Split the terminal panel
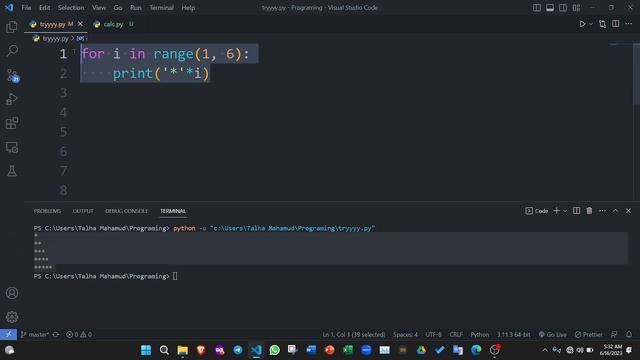Viewport: 640px width, 360px height. [x=576, y=211]
